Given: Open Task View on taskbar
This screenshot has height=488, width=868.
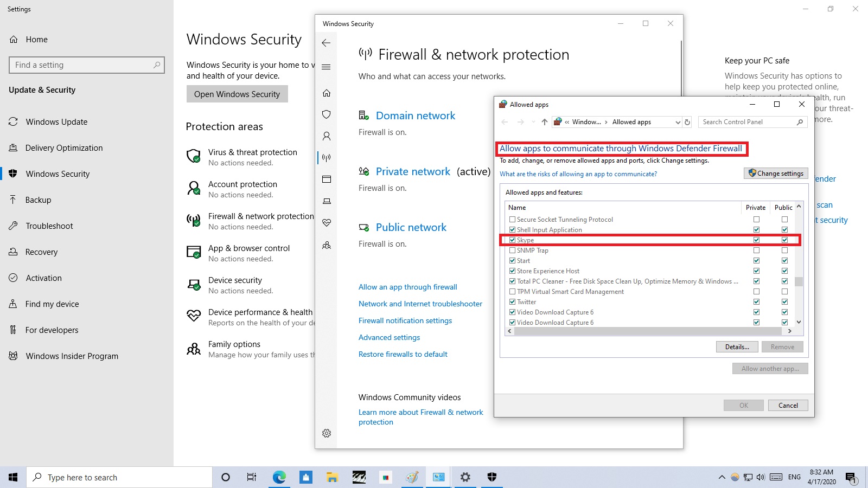Looking at the screenshot, I should pos(252,477).
